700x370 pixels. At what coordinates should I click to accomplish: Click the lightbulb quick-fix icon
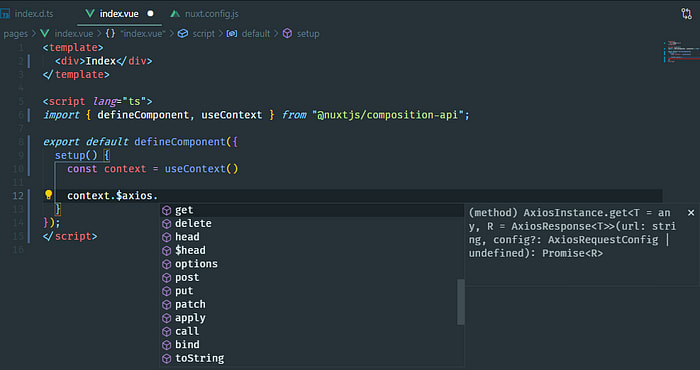[x=48, y=195]
